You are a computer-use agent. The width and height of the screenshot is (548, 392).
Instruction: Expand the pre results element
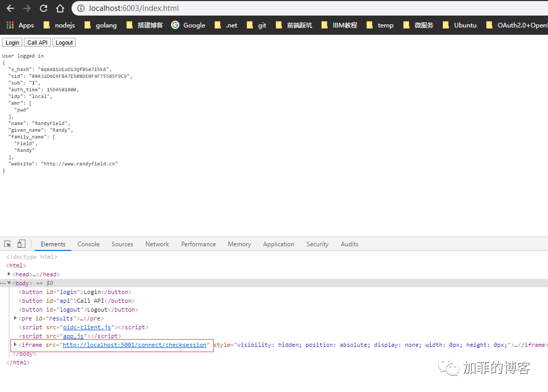pyautogui.click(x=16, y=318)
